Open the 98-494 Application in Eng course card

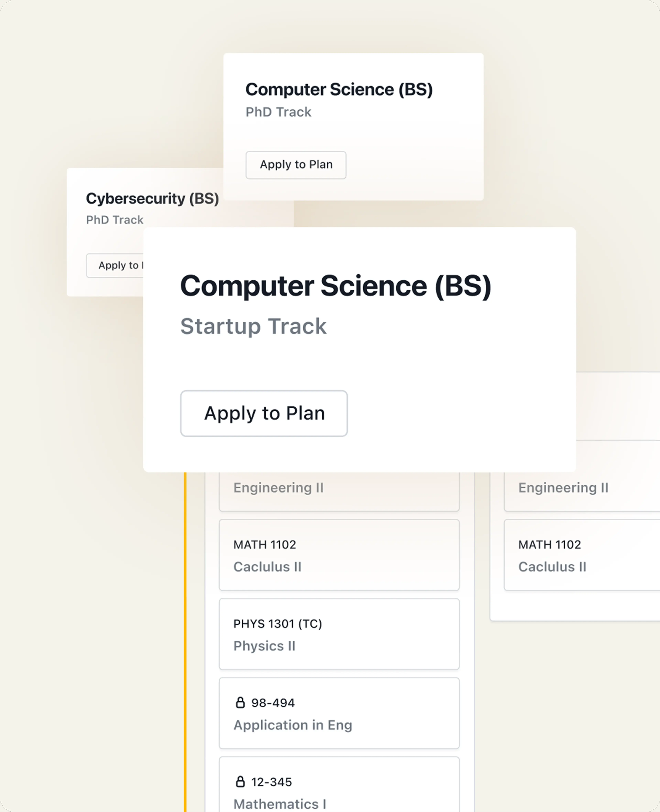pyautogui.click(x=339, y=713)
